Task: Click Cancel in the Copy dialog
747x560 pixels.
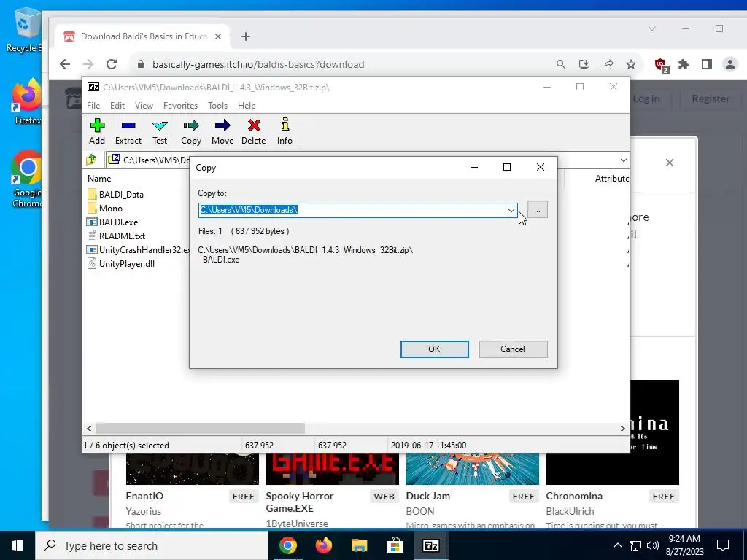Action: coord(513,349)
